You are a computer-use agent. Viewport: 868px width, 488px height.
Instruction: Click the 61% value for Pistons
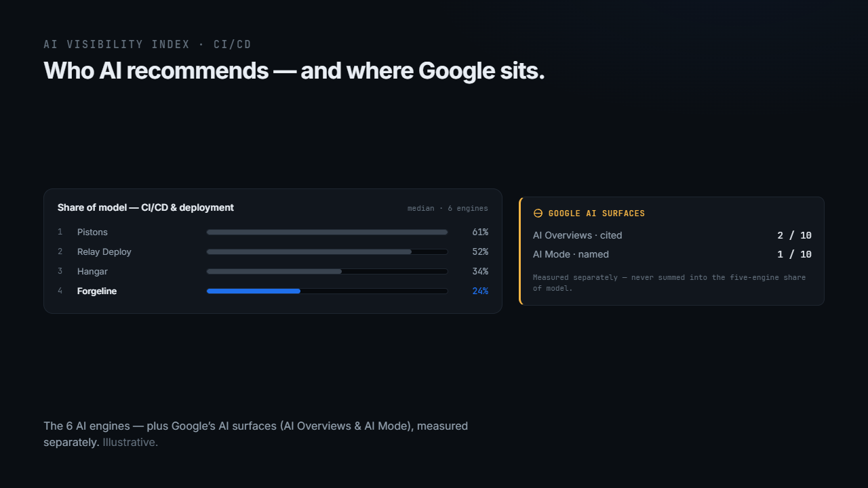[x=480, y=232]
